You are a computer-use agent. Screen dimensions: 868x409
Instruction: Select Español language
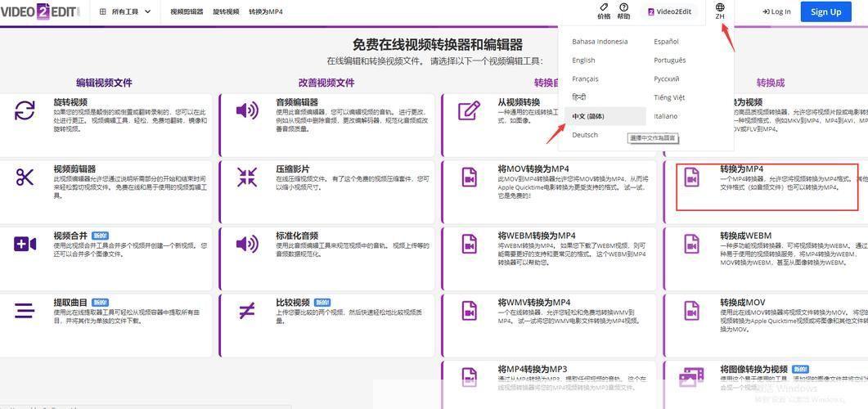point(666,42)
